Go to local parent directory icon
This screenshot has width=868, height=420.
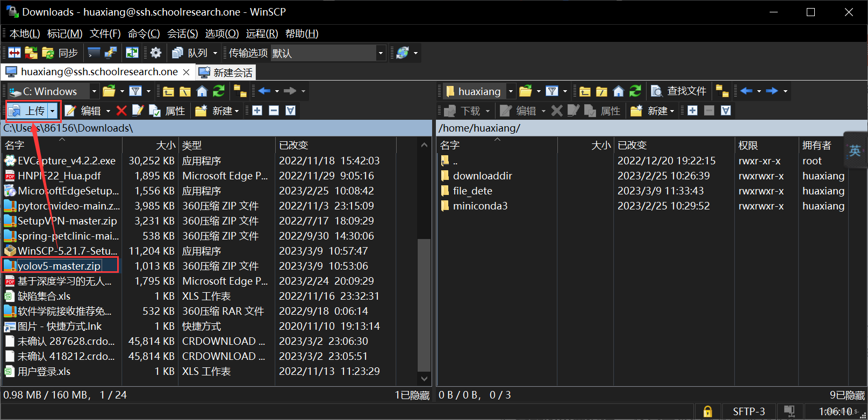(168, 91)
